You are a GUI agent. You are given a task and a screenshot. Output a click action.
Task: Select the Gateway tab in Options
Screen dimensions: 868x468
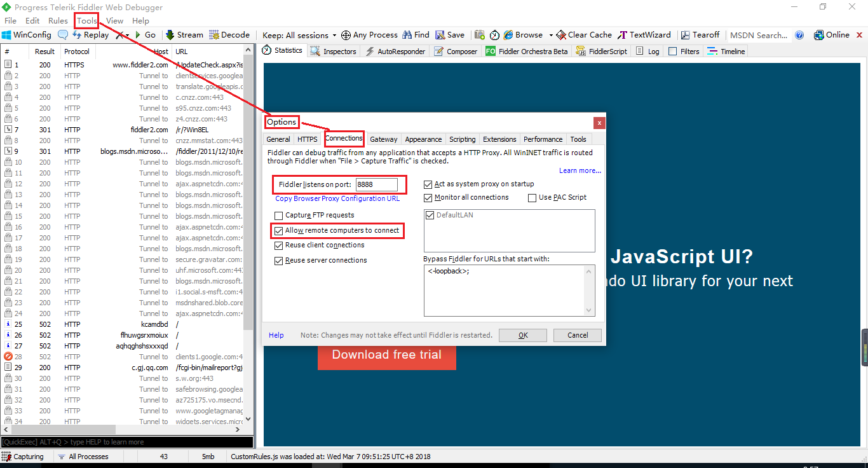(x=384, y=139)
